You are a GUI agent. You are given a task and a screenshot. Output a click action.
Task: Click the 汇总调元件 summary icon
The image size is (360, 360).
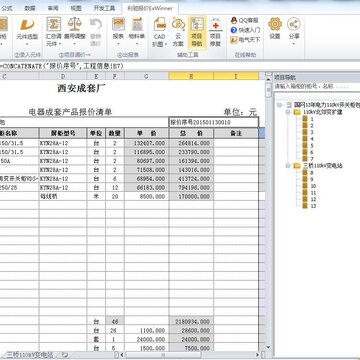tap(53, 25)
